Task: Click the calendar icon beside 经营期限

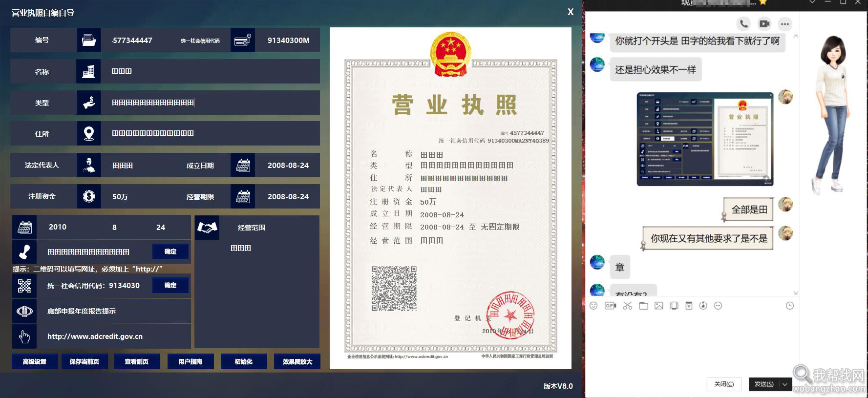Action: click(x=243, y=196)
